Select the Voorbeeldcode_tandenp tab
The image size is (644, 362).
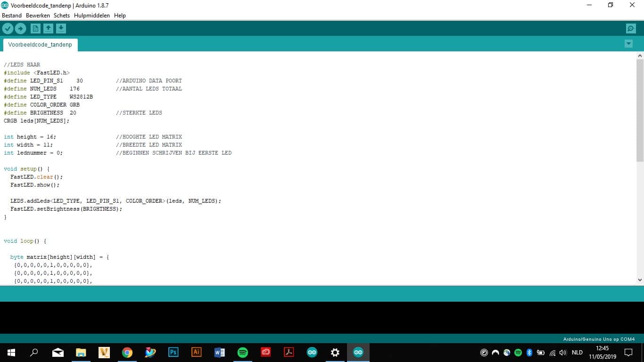tap(40, 45)
